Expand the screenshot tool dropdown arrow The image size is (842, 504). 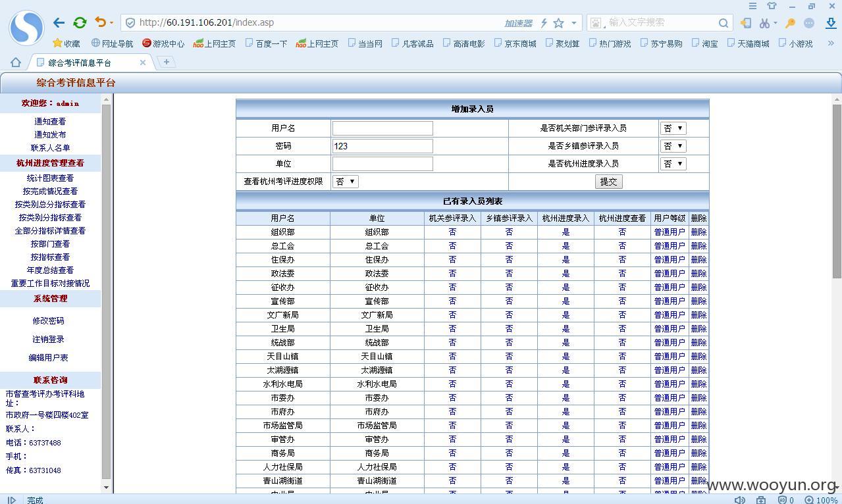pyautogui.click(x=776, y=23)
